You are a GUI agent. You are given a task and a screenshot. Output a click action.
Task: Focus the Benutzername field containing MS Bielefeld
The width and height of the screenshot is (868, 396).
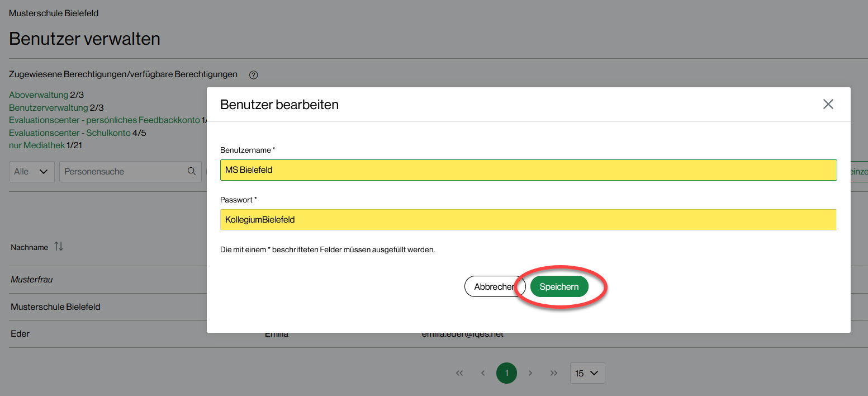pyautogui.click(x=528, y=170)
